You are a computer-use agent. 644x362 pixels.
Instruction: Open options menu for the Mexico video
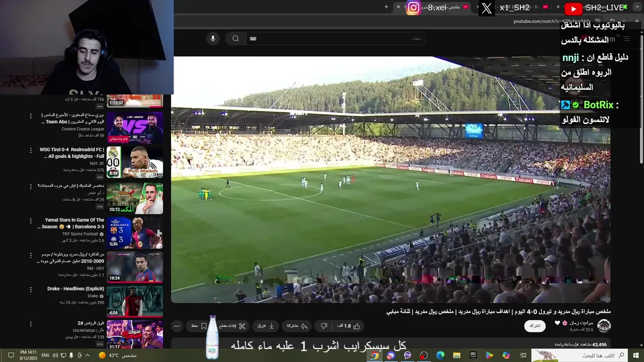31,186
